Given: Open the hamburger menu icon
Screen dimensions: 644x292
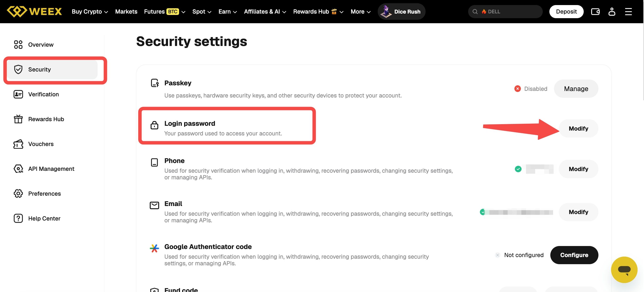Looking at the screenshot, I should [x=628, y=11].
